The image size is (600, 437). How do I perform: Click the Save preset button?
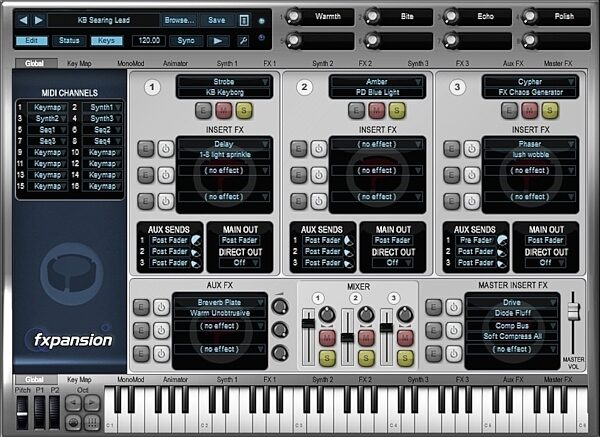[217, 20]
